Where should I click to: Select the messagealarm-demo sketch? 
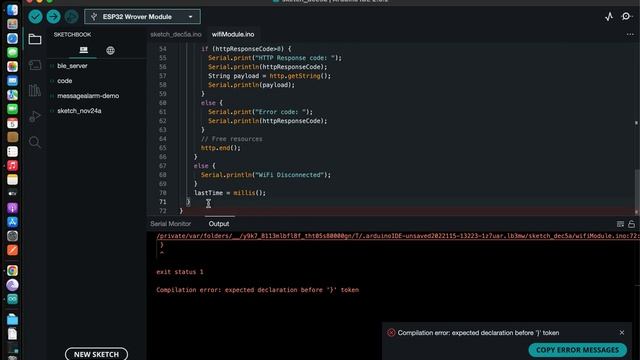[x=88, y=96]
